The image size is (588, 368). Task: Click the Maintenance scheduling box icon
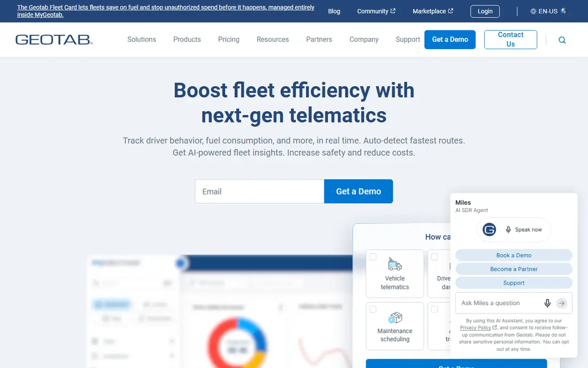tap(395, 318)
